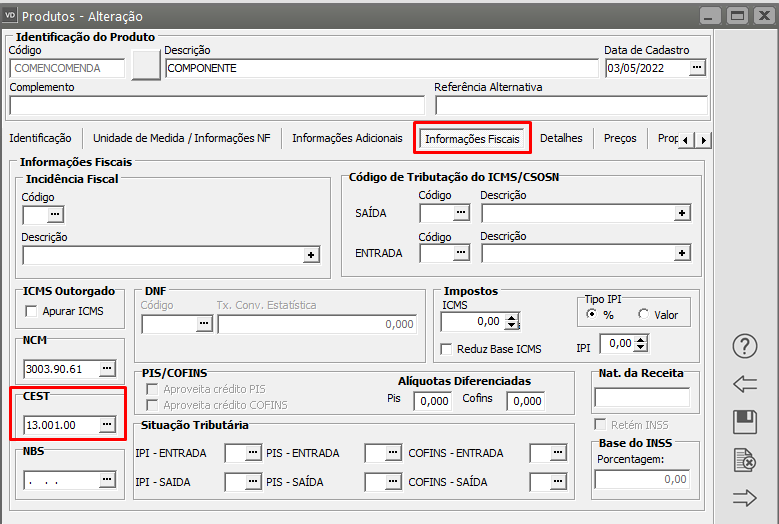Check the Reduz Base ICMS option
779x524 pixels.
point(447,349)
